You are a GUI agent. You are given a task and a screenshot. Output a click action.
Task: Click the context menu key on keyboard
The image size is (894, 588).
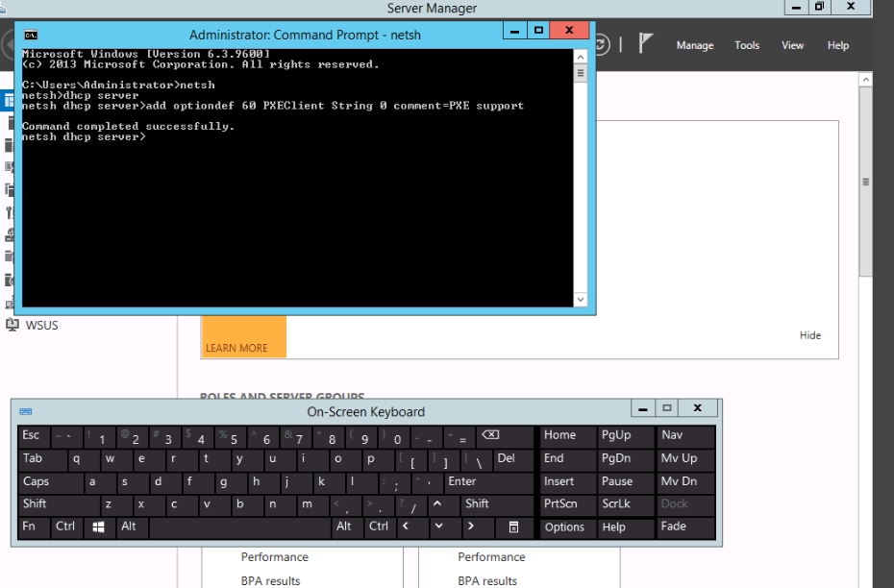(513, 527)
